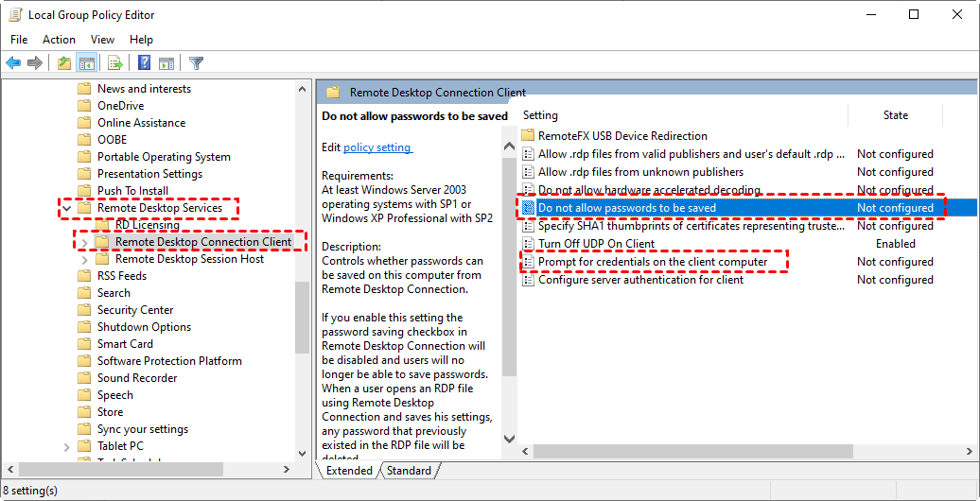980x501 pixels.
Task: Open Help via the question mark icon
Action: (x=144, y=63)
